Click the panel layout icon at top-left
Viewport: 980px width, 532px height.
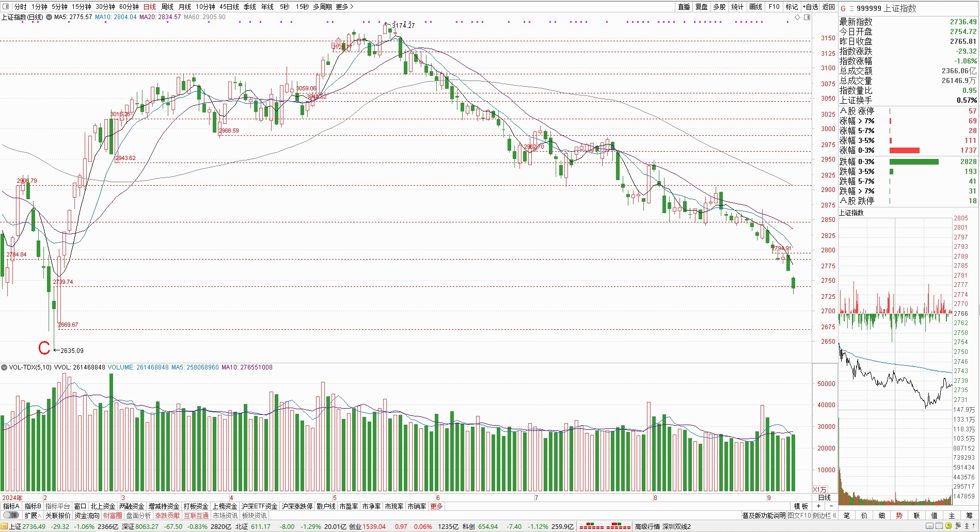[x=6, y=7]
